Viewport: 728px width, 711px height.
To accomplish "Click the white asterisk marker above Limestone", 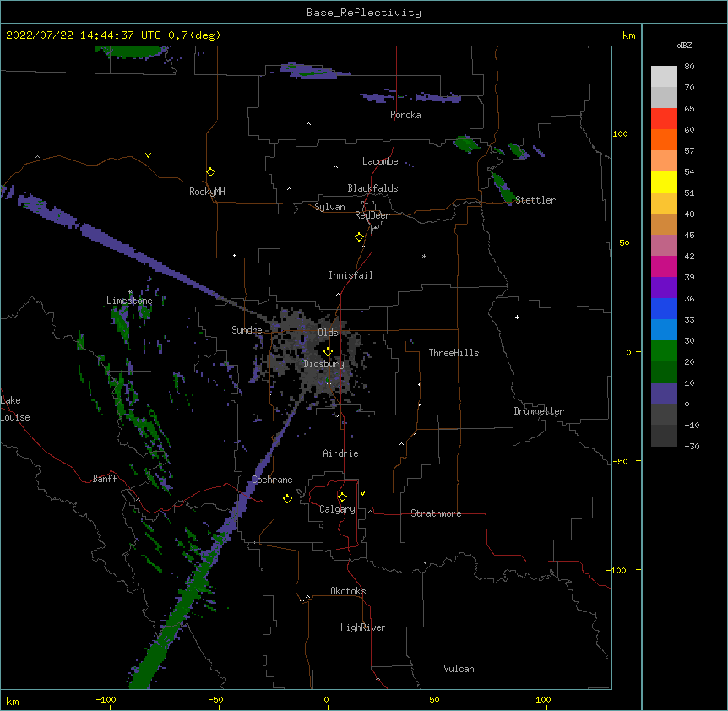I will tap(130, 292).
